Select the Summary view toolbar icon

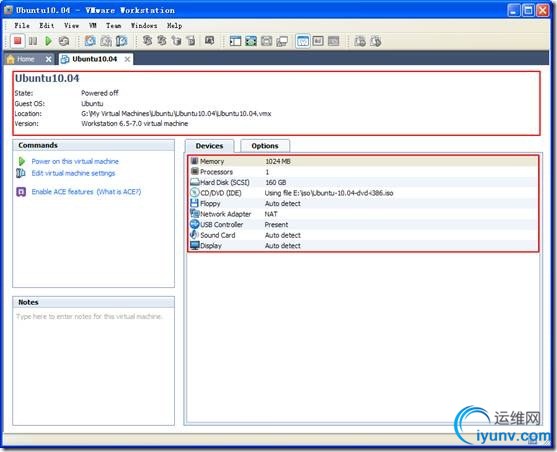pyautogui.click(x=303, y=41)
